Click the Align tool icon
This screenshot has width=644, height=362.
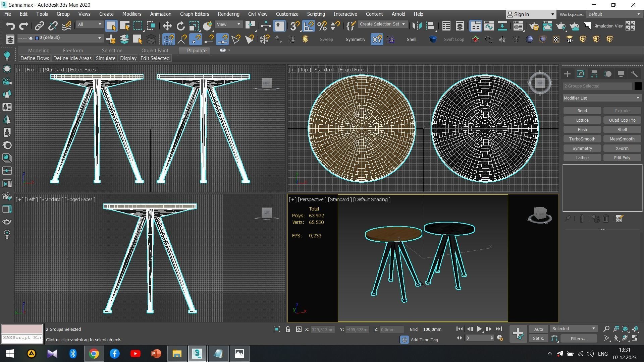click(x=430, y=26)
